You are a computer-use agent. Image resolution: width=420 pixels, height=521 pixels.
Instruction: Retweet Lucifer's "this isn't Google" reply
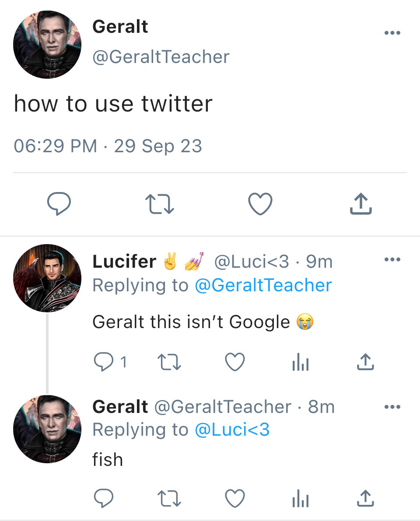pyautogui.click(x=169, y=362)
